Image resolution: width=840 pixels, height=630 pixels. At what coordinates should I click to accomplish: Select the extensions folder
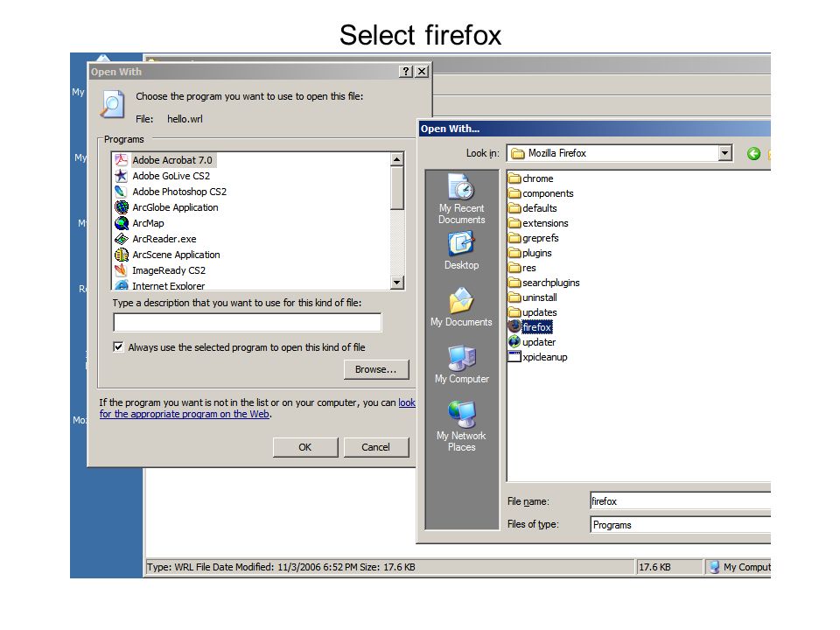(538, 223)
